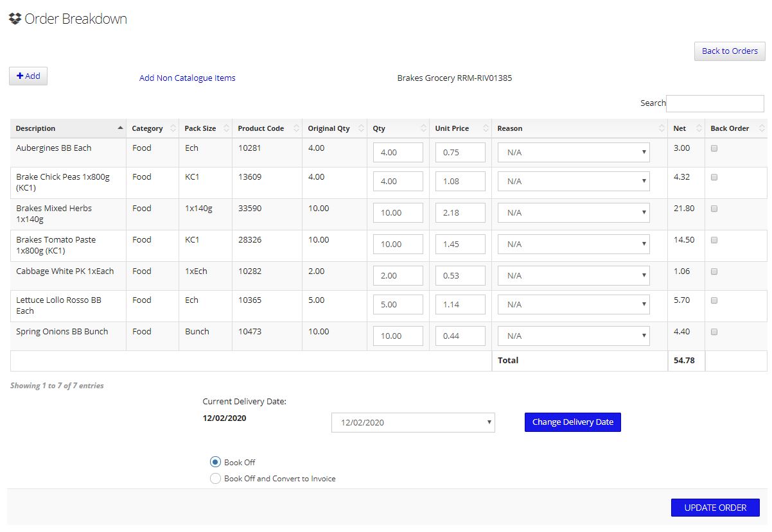Click Qty field for Brakes Tomato Paste

pyautogui.click(x=398, y=245)
